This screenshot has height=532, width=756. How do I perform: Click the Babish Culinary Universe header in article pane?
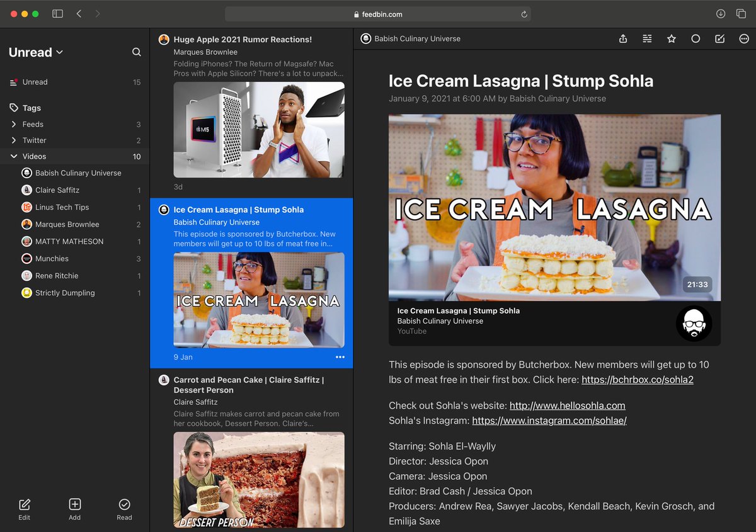(411, 38)
